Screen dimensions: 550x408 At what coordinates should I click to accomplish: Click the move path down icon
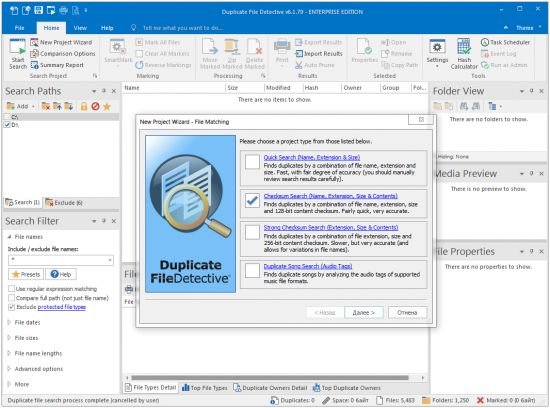point(68,106)
